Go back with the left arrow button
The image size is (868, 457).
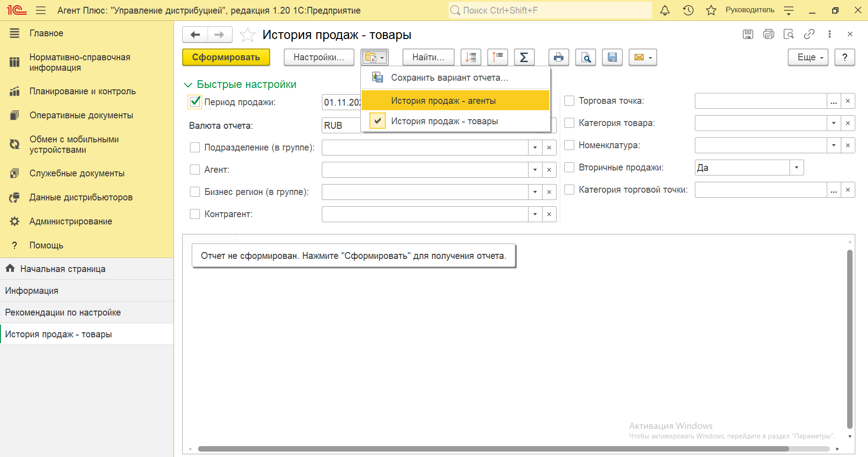click(195, 34)
